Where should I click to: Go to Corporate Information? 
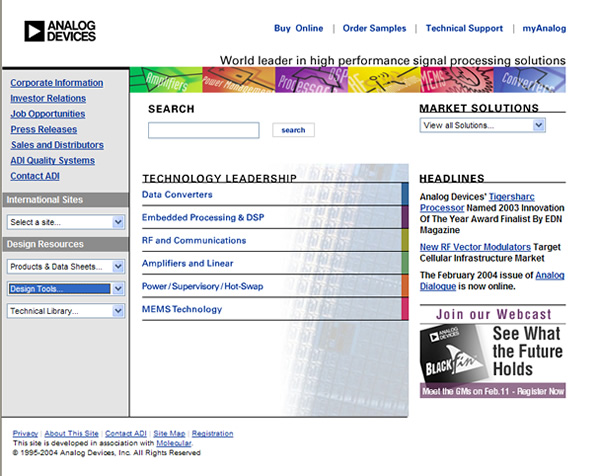(x=57, y=83)
